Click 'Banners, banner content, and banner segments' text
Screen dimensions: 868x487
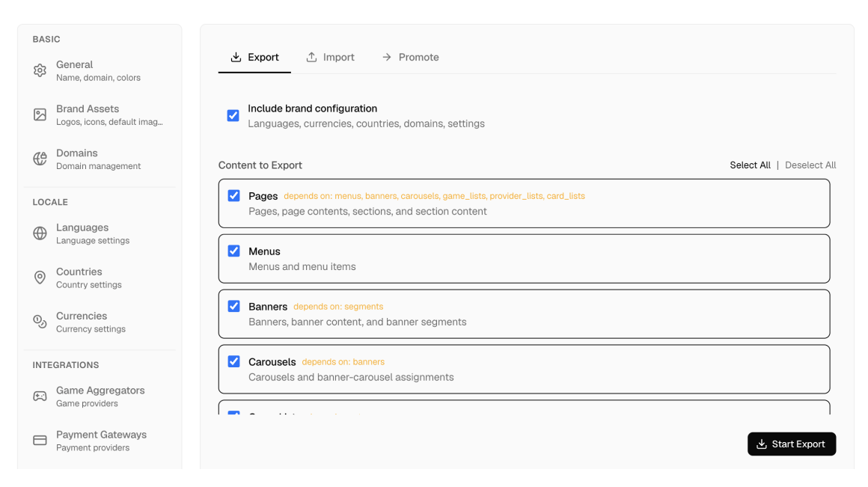tap(358, 322)
